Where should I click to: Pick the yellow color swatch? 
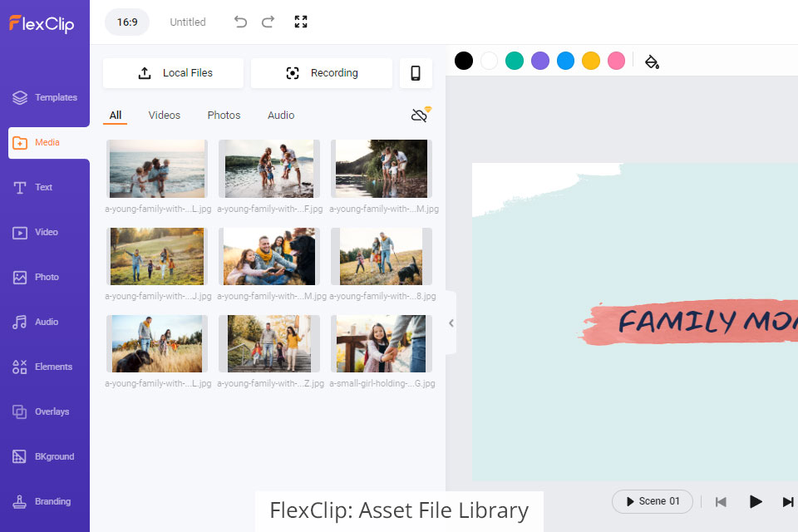click(x=591, y=61)
